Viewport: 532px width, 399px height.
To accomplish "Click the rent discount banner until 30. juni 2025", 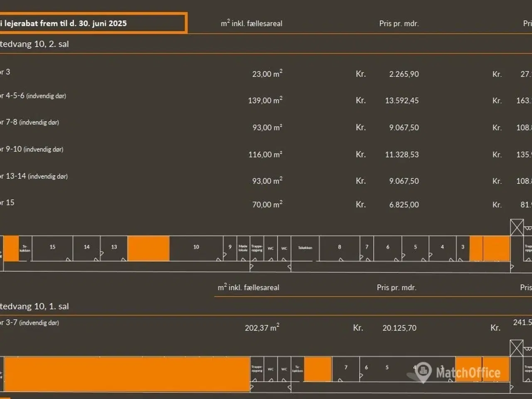I will [x=93, y=23].
